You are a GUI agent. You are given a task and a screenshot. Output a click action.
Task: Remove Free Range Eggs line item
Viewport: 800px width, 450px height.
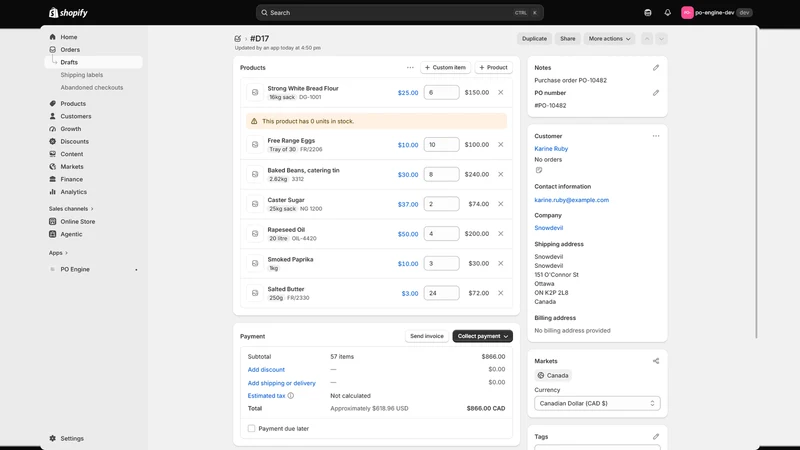click(x=501, y=144)
